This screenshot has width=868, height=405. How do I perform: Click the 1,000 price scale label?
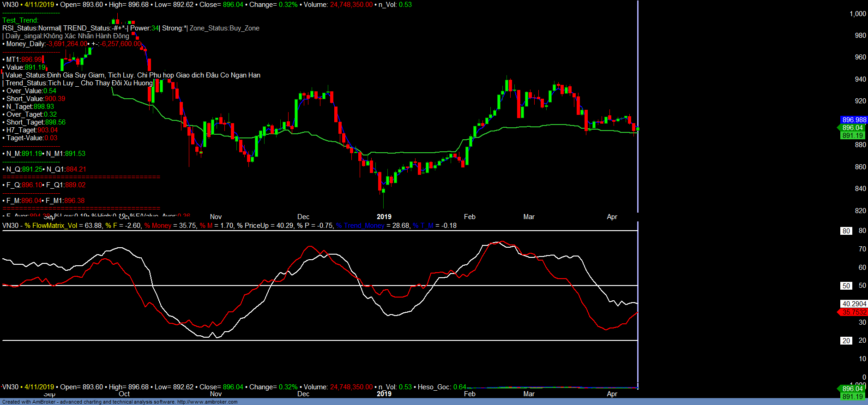click(x=857, y=14)
